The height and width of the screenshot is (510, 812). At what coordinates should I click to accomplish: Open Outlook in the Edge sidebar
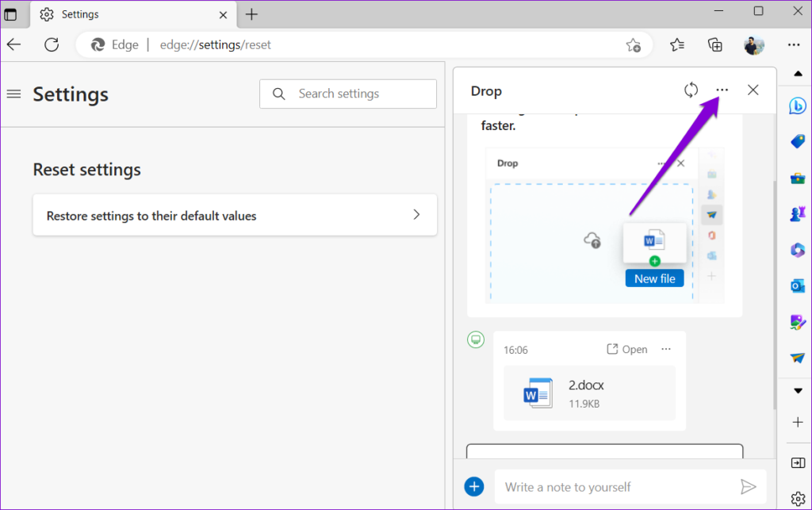[x=797, y=286]
